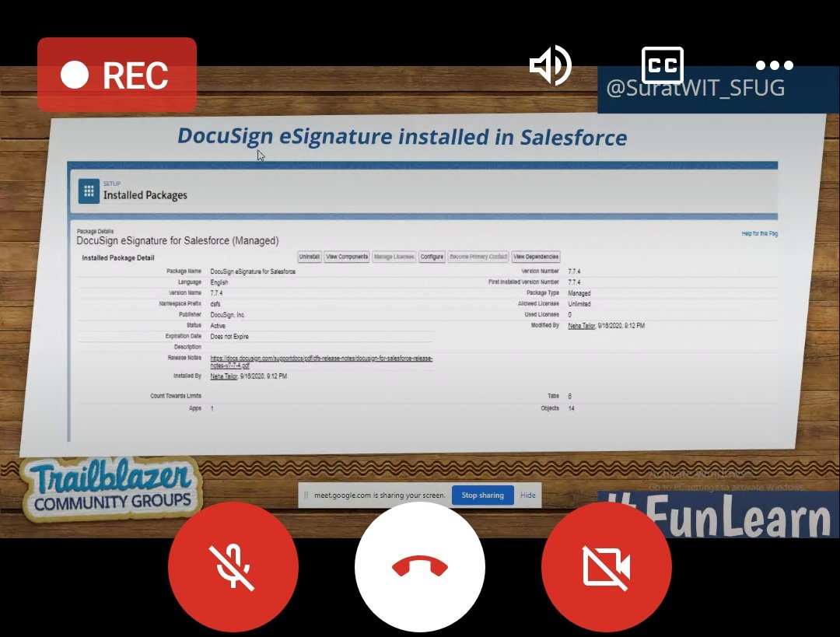
Task: Click the Publisher value DocuSign, Inc.
Action: 228,314
